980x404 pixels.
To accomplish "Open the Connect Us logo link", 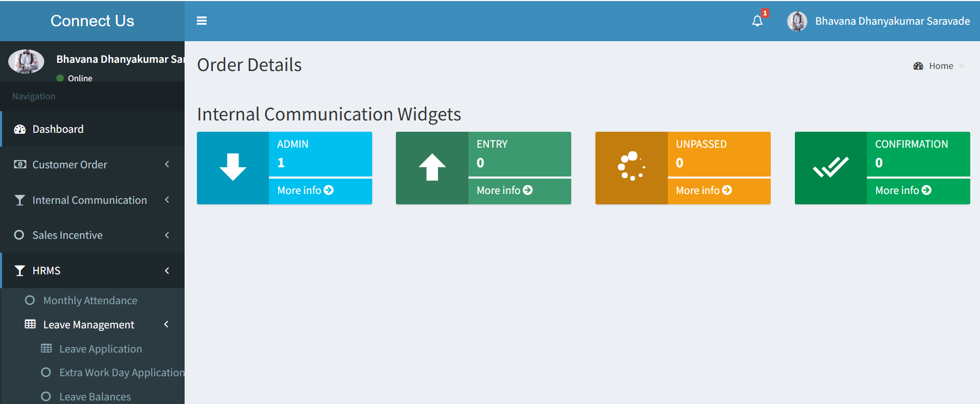I will 93,21.
